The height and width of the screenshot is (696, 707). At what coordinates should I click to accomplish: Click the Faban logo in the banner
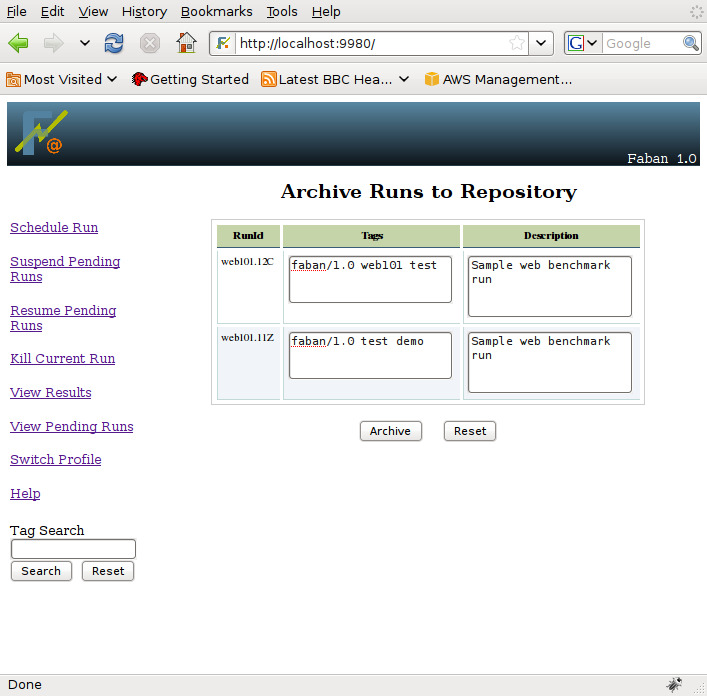pyautogui.click(x=41, y=133)
